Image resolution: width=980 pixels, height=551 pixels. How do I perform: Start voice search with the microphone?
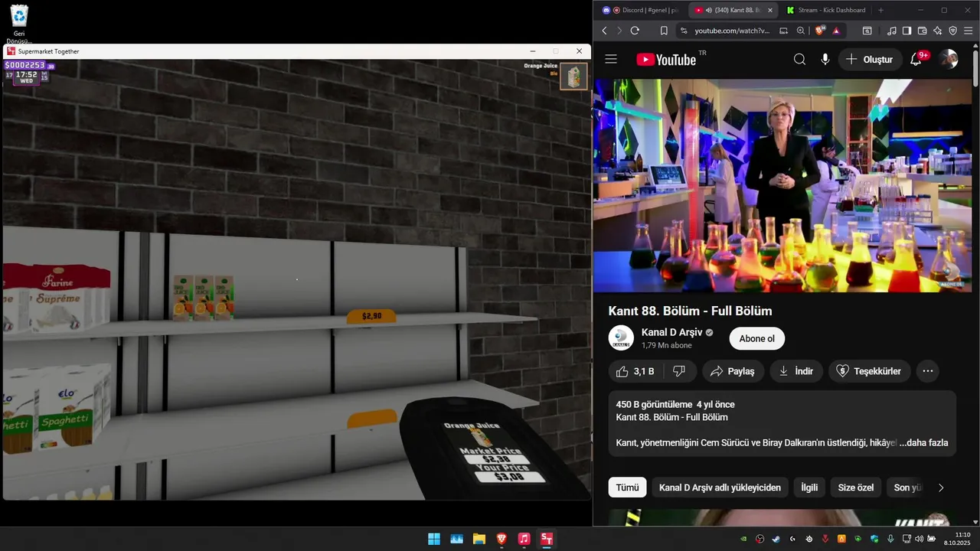[x=825, y=59]
